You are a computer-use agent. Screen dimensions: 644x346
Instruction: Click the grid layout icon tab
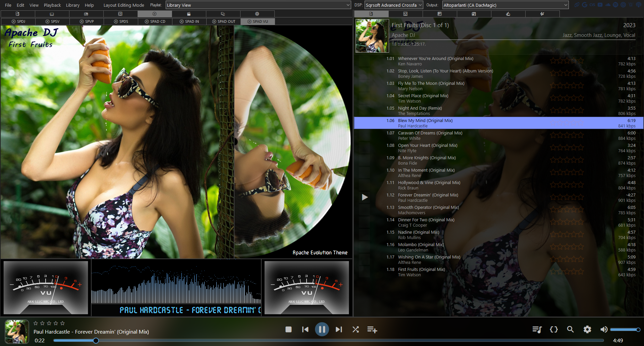click(439, 14)
